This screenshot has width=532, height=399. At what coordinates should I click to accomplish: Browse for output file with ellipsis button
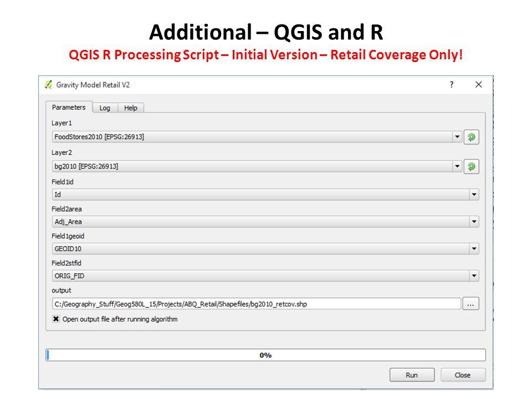470,304
